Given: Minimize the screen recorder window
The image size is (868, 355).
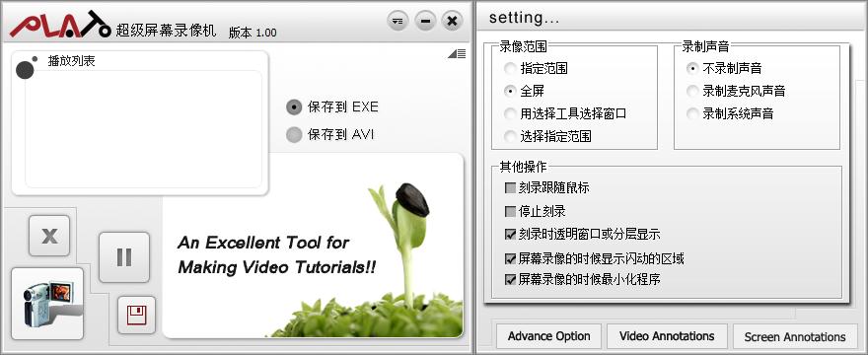Looking at the screenshot, I should (425, 22).
